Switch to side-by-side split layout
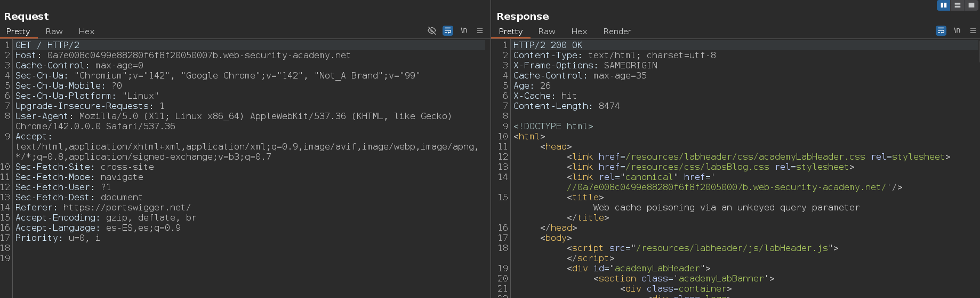980x298 pixels. tap(944, 5)
